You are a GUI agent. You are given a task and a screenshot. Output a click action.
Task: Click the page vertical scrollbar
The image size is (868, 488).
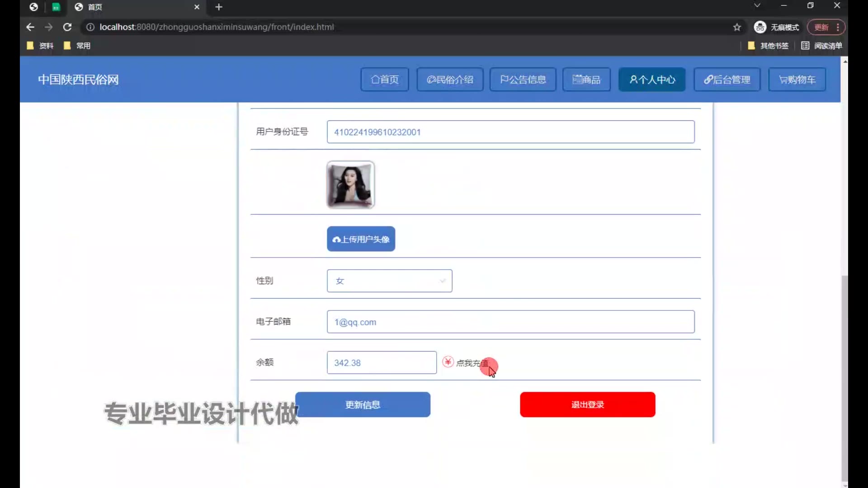point(844,379)
